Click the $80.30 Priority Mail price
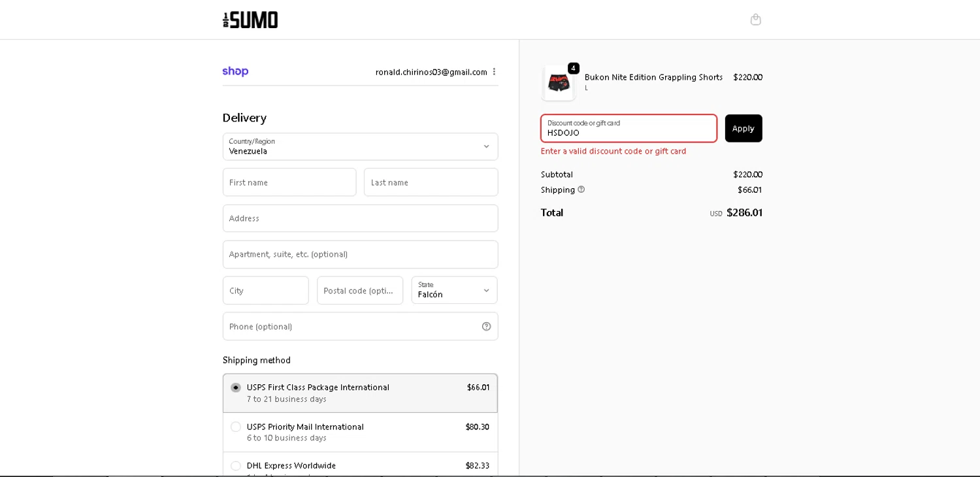 (x=477, y=427)
